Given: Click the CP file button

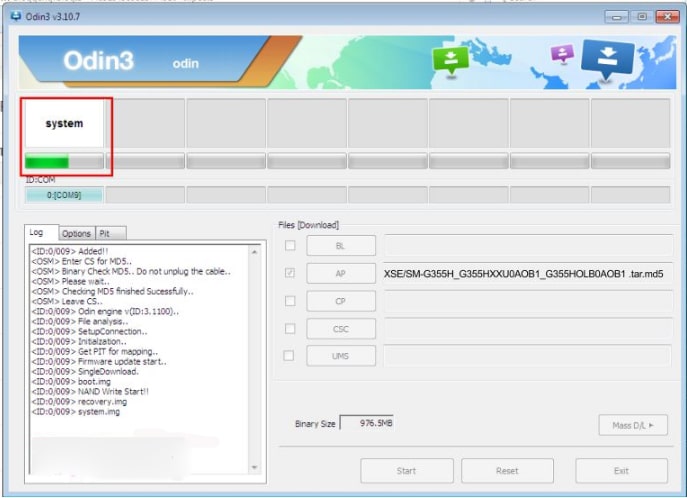Looking at the screenshot, I should pyautogui.click(x=341, y=301).
